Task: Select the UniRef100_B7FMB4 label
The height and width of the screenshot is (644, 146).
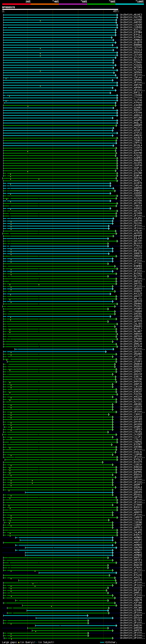Action: click(131, 32)
